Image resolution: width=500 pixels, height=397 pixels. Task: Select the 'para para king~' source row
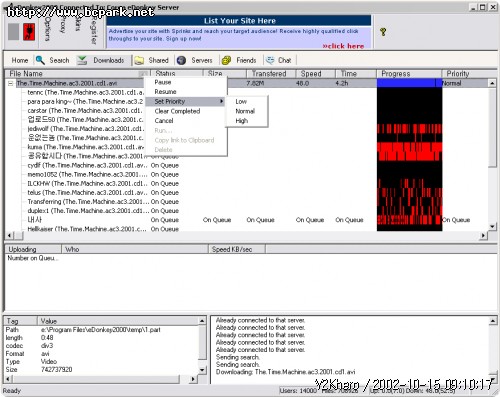tap(85, 101)
